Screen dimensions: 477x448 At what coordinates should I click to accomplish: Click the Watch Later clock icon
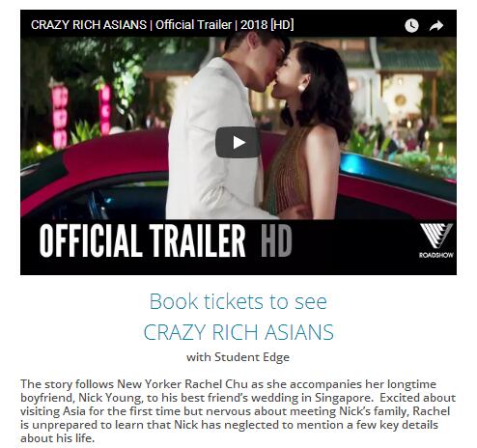point(411,25)
